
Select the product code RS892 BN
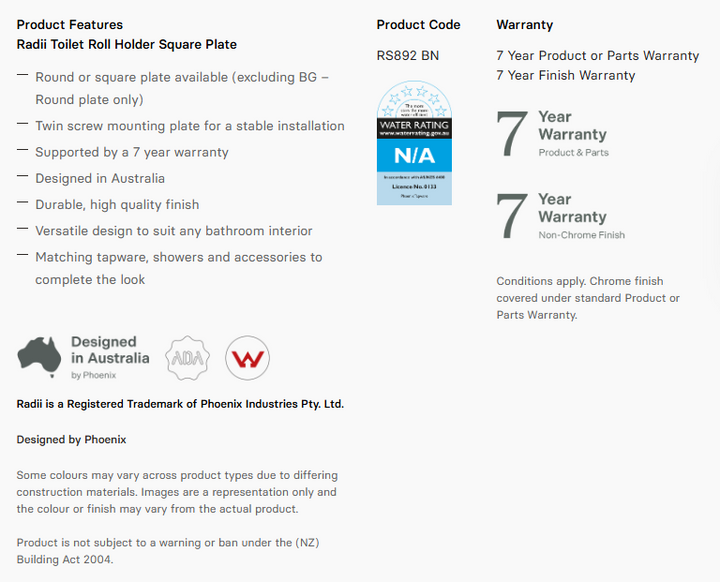click(408, 56)
